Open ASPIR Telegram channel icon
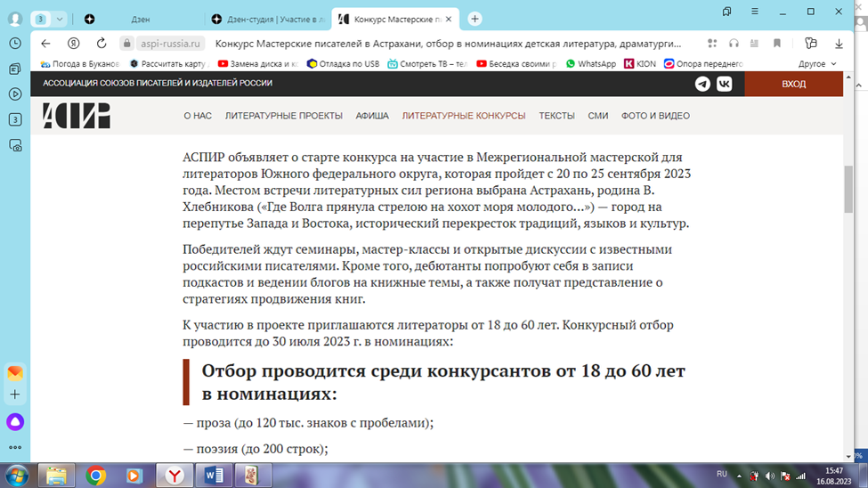868x488 pixels. click(x=702, y=84)
